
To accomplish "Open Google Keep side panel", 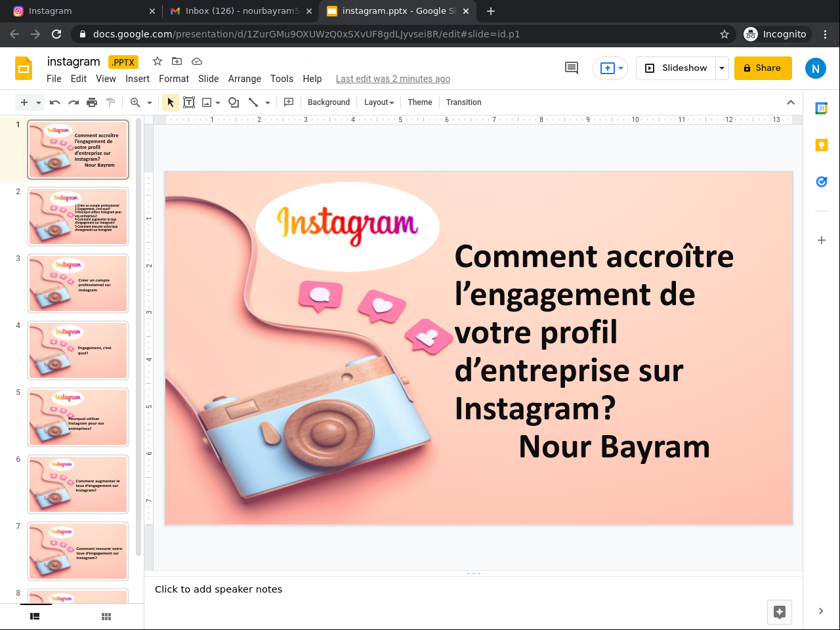I will tap(822, 145).
